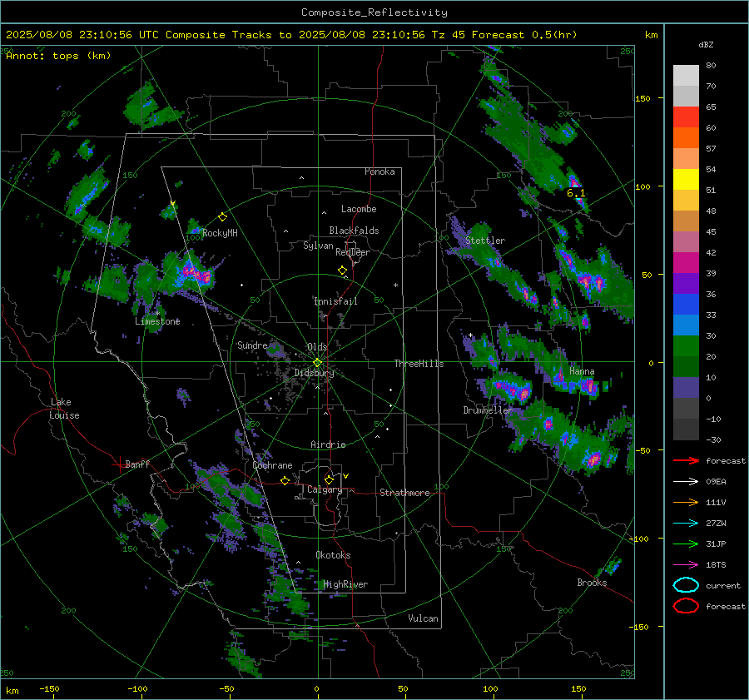Click the white 09EA arrow in legend

(686, 482)
